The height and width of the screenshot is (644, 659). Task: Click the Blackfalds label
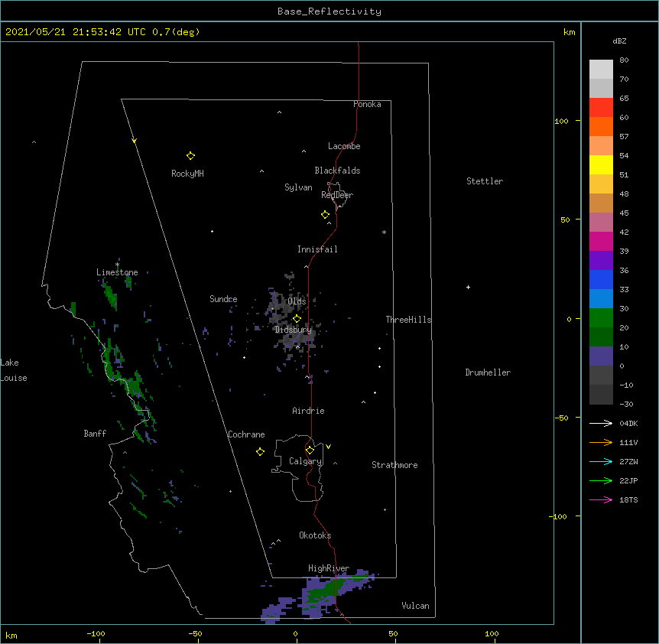[337, 171]
